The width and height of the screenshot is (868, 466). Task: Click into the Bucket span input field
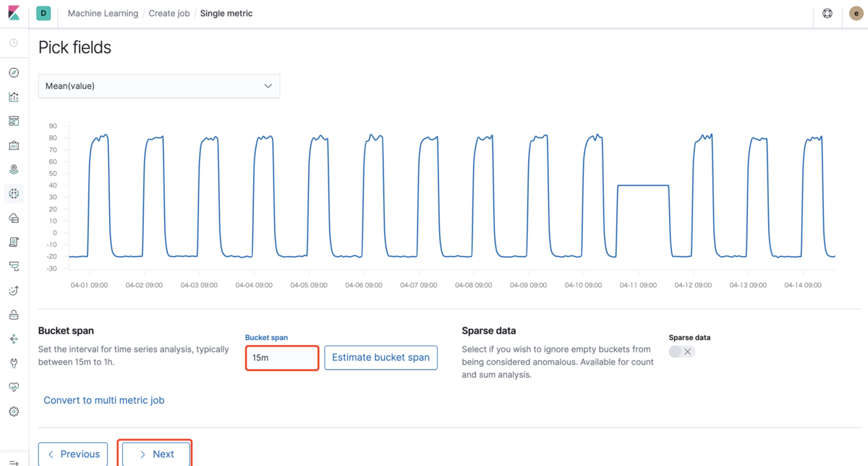click(281, 358)
